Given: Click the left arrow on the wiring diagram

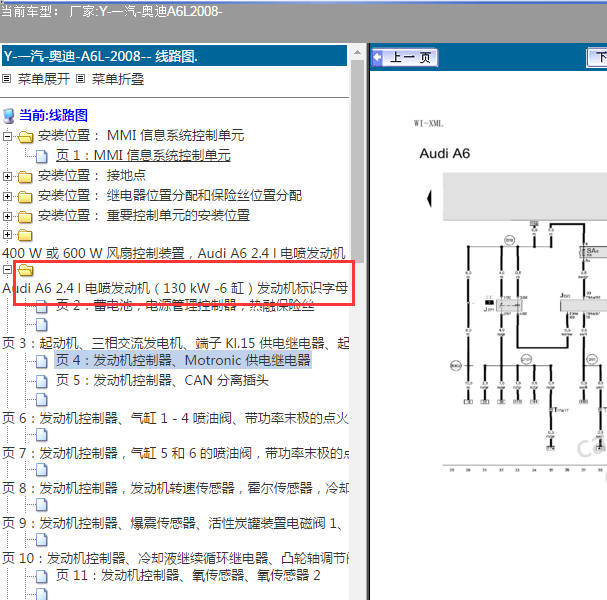Looking at the screenshot, I should point(429,198).
